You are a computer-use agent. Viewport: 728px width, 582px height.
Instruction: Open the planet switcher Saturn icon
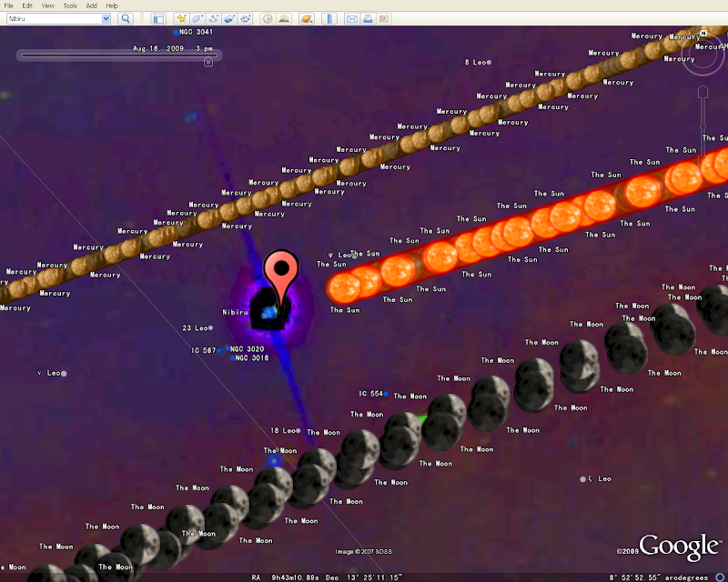pyautogui.click(x=307, y=18)
